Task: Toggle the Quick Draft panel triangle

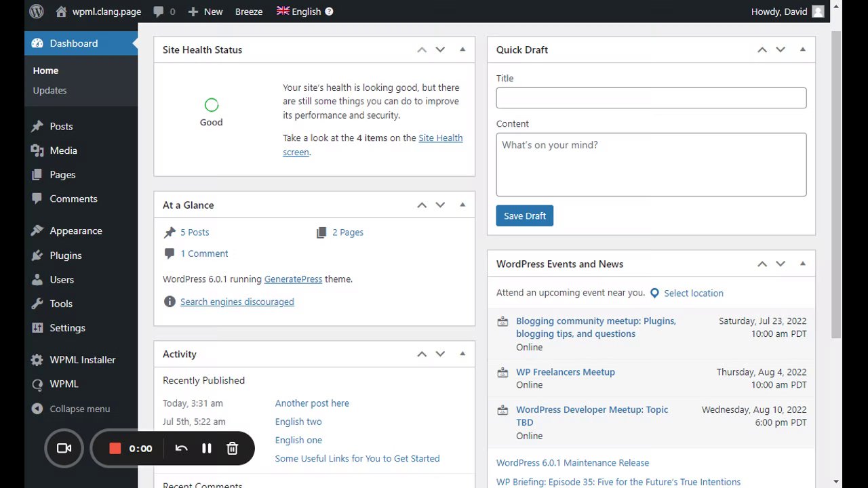Action: (802, 49)
